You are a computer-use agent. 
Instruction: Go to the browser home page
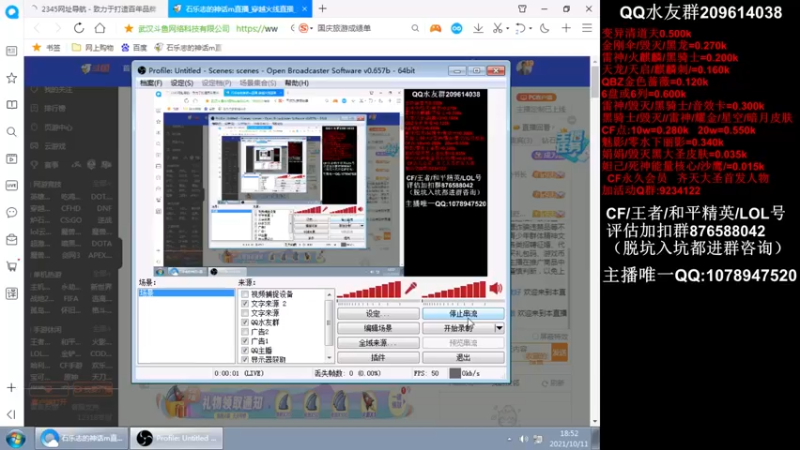100,28
